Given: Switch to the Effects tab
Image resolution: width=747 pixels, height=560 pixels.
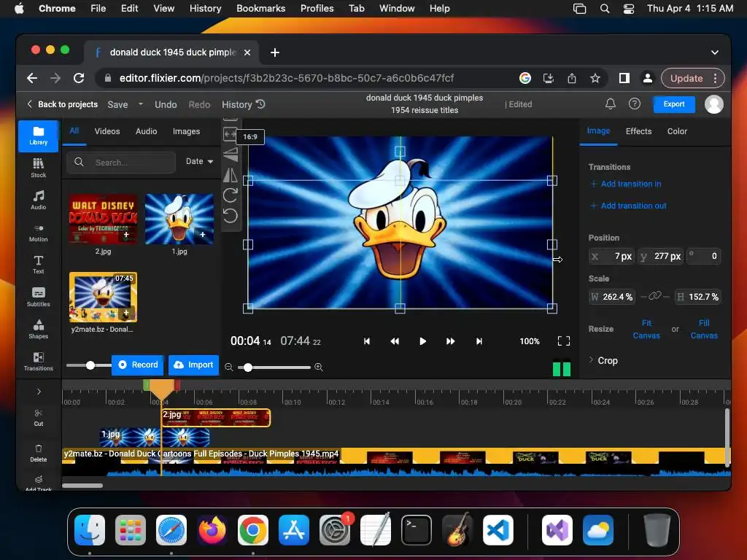Looking at the screenshot, I should (x=638, y=131).
